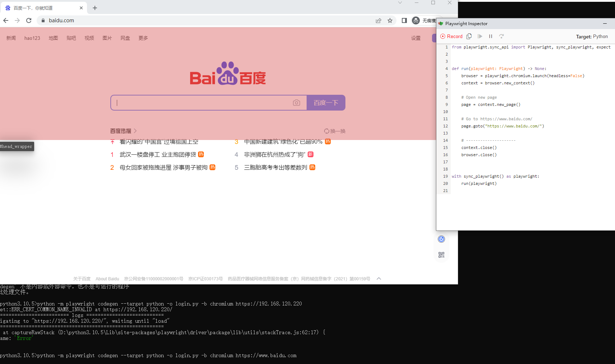Bookmark this page with the star icon
The image size is (615, 364).
(390, 20)
